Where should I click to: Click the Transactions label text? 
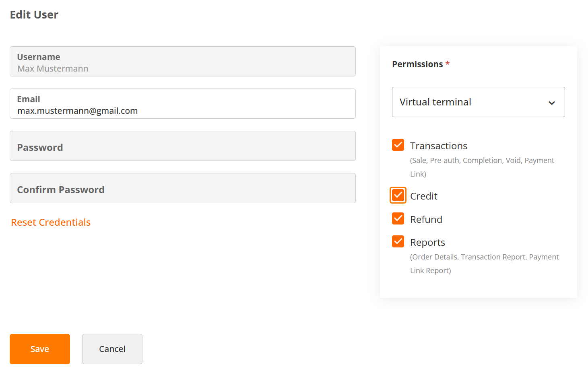[438, 146]
